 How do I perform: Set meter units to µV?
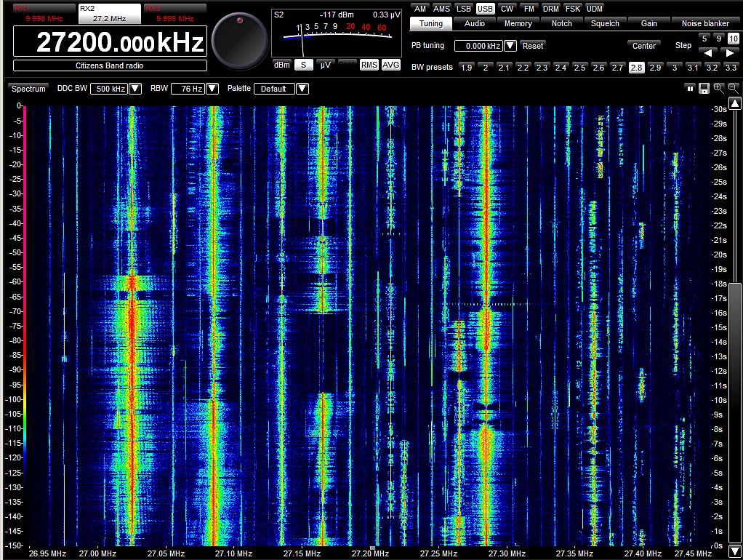pos(325,65)
